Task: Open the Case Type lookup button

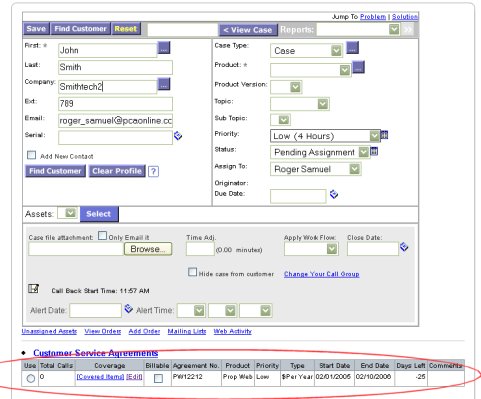Action: [353, 48]
